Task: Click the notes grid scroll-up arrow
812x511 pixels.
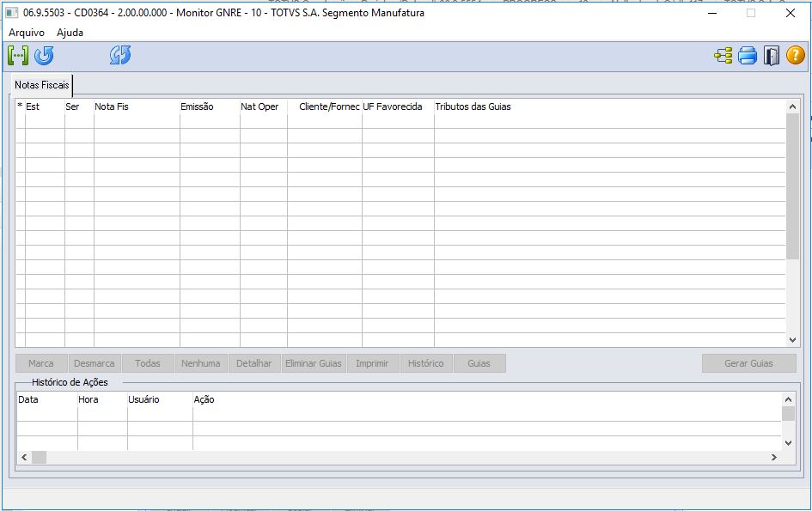Action: (x=792, y=106)
